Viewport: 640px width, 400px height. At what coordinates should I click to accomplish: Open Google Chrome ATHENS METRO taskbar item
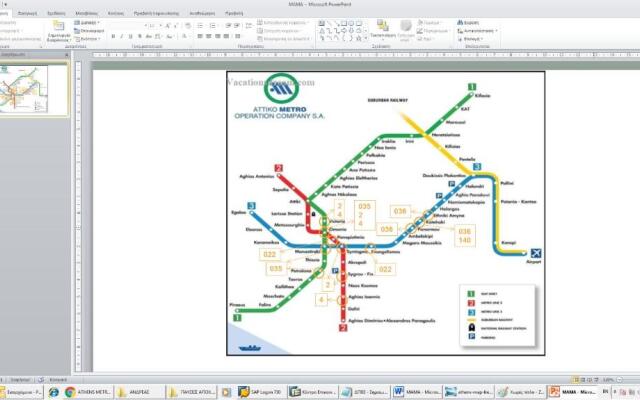87,392
